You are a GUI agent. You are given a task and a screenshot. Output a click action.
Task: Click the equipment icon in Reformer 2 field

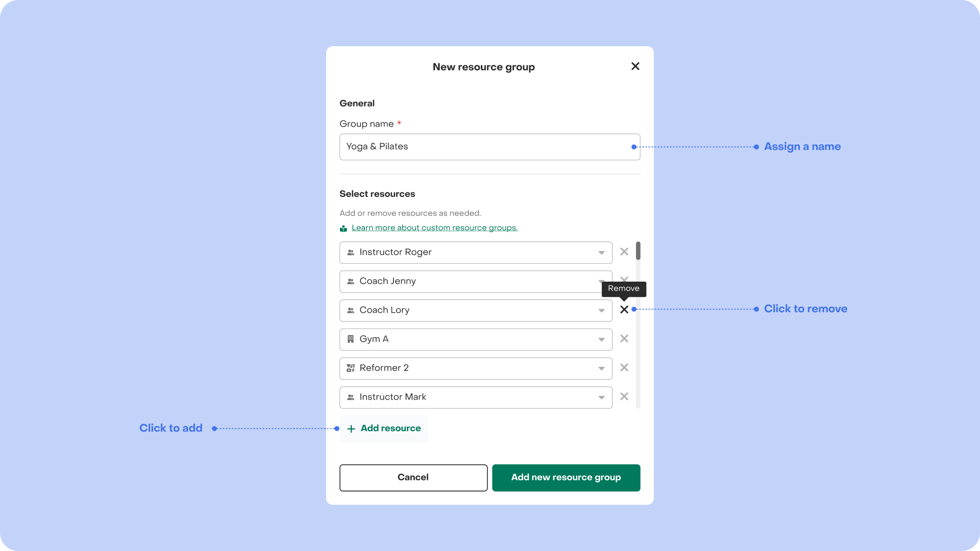[x=351, y=368]
